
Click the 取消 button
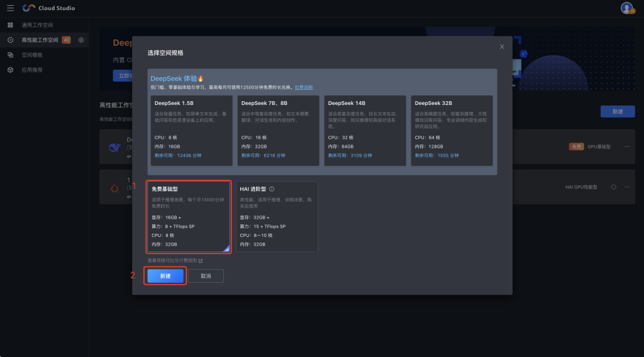(x=206, y=276)
